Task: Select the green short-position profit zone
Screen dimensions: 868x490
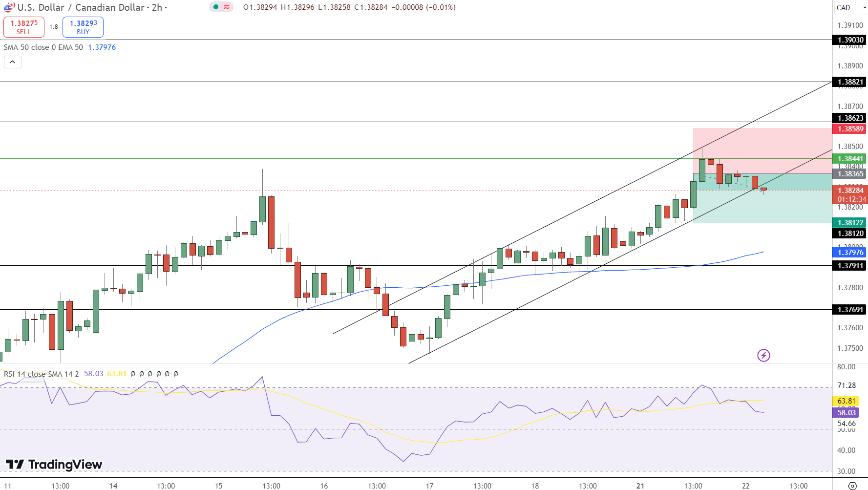Action: 762,198
